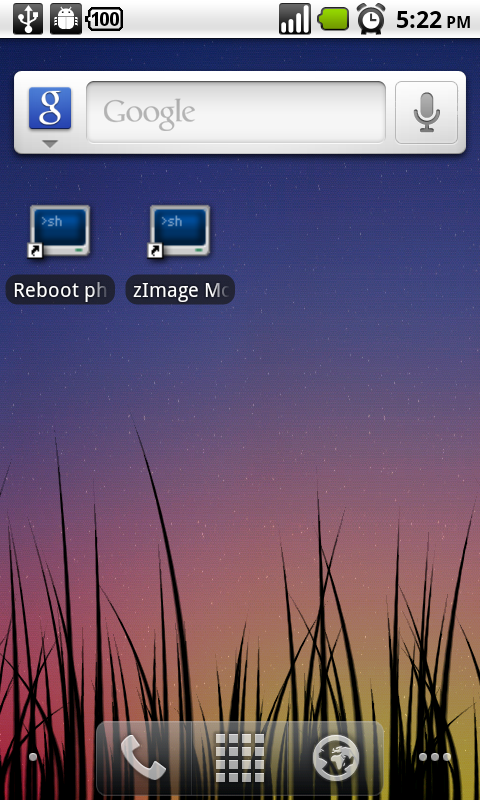
Task: Launch the Browser globe icon in dock
Action: (336, 758)
